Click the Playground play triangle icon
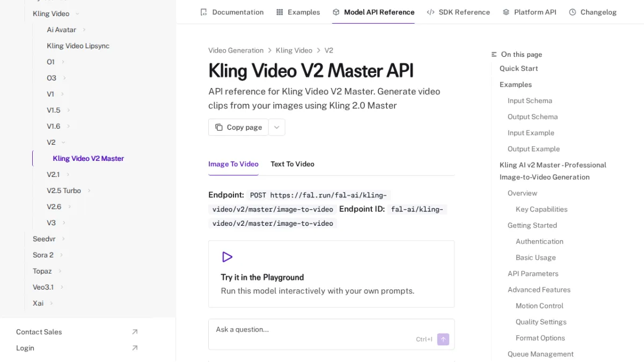The height and width of the screenshot is (362, 644). (227, 257)
